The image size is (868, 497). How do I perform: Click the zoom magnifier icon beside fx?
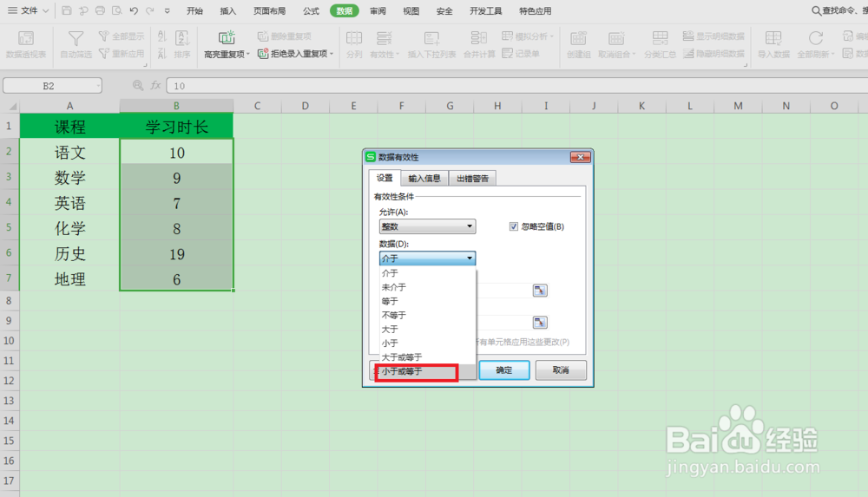138,85
